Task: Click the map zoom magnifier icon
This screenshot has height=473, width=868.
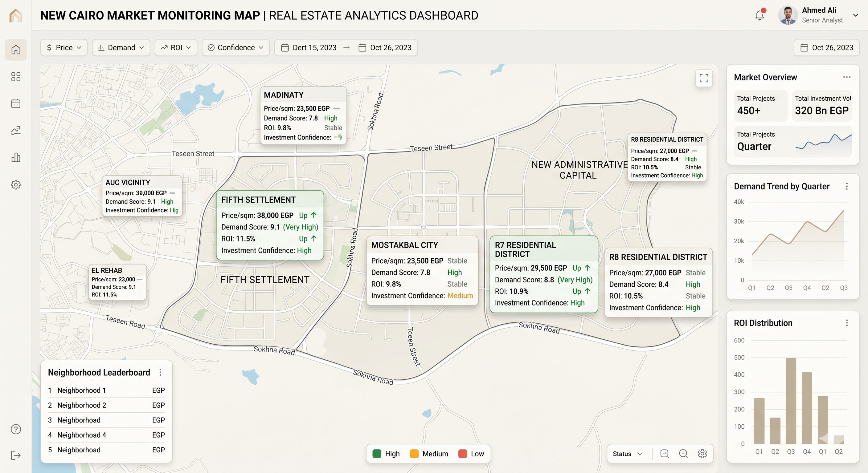Action: point(683,454)
